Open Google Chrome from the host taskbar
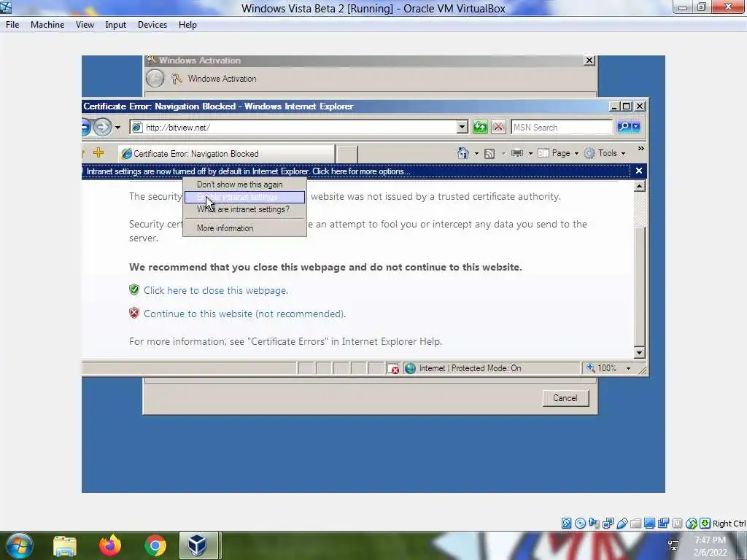Viewport: 747px width, 560px height. [155, 545]
